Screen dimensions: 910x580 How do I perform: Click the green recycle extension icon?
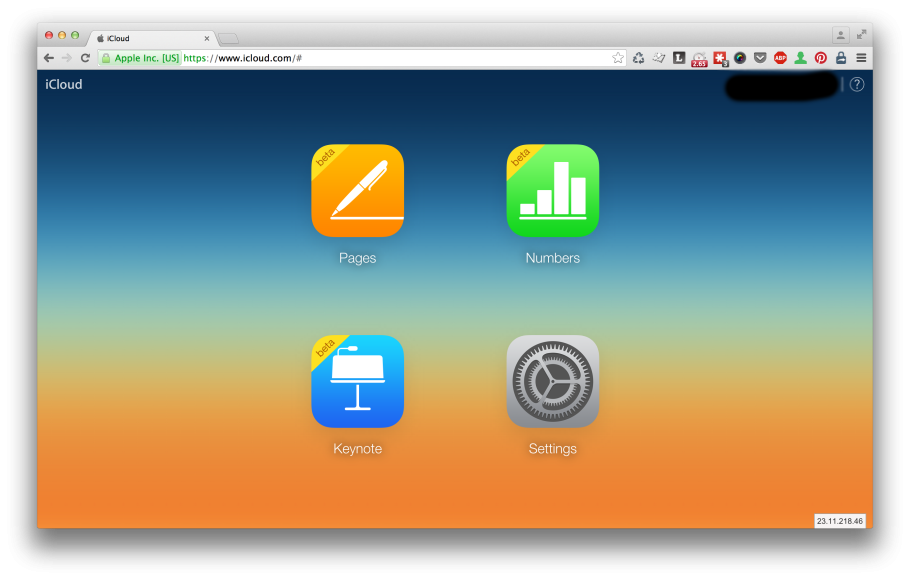point(638,58)
